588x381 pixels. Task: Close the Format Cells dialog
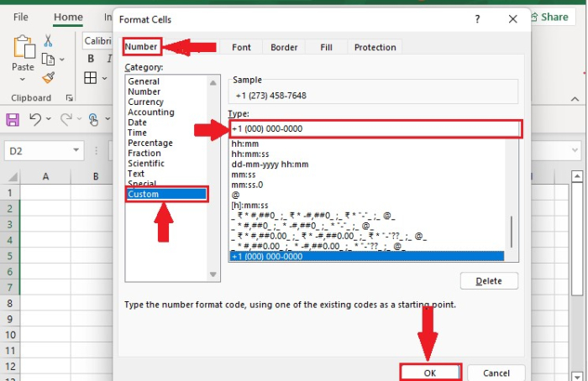pyautogui.click(x=513, y=19)
